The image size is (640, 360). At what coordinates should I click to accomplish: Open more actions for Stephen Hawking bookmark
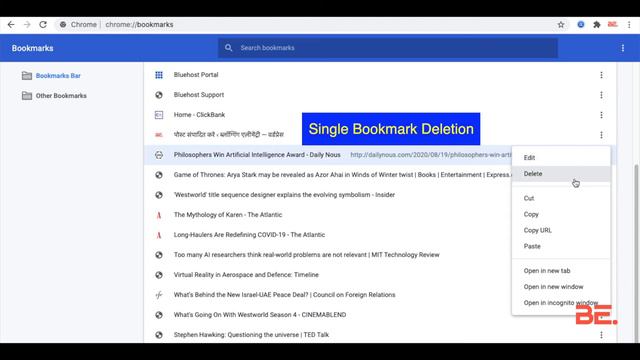(x=601, y=335)
